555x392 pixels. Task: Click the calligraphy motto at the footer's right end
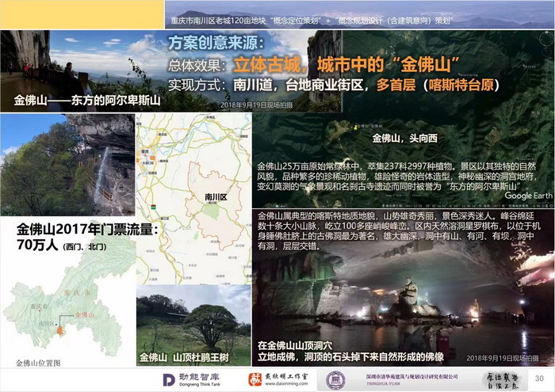coord(503,381)
